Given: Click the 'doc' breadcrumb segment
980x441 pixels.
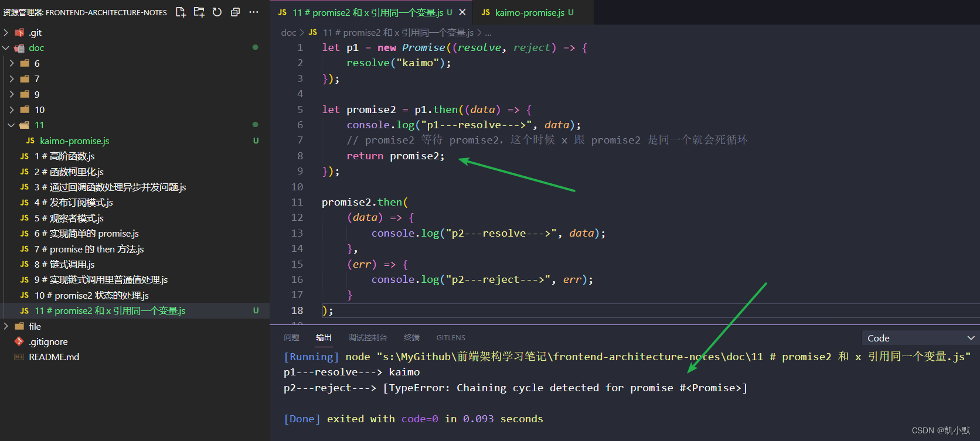Looking at the screenshot, I should (x=288, y=33).
